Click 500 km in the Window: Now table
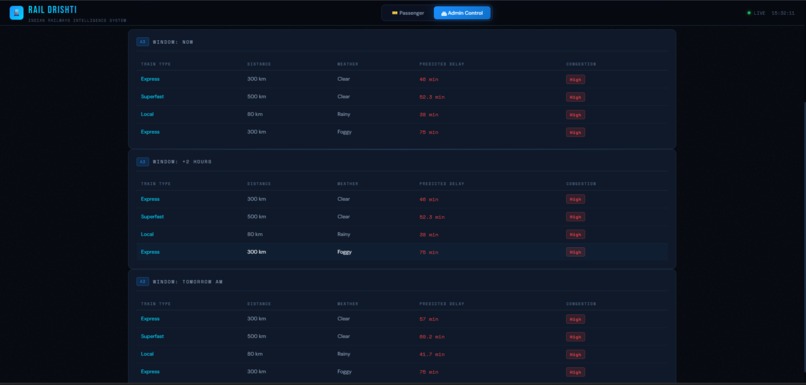806x385 pixels. coord(257,97)
